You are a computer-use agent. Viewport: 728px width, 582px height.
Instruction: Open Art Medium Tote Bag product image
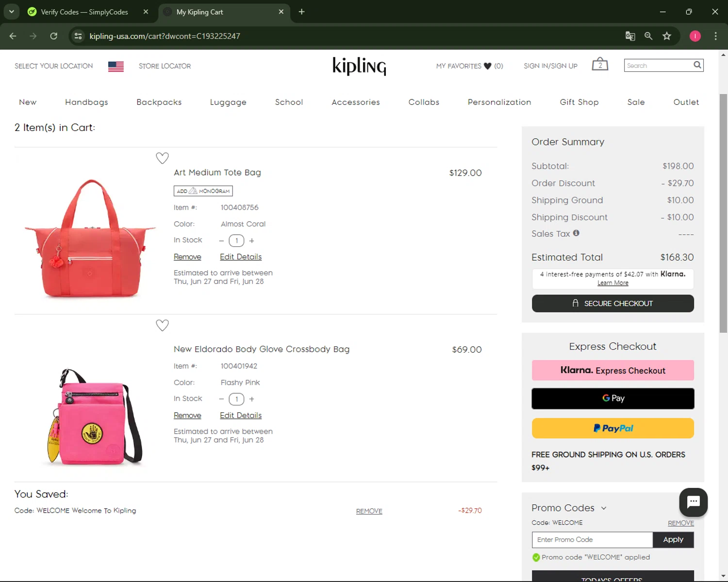tap(90, 238)
